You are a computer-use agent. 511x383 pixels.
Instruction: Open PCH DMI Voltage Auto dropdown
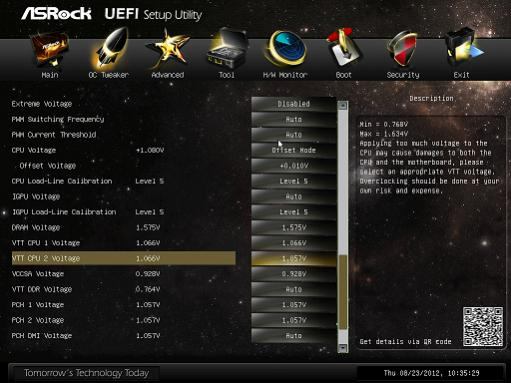(x=294, y=336)
